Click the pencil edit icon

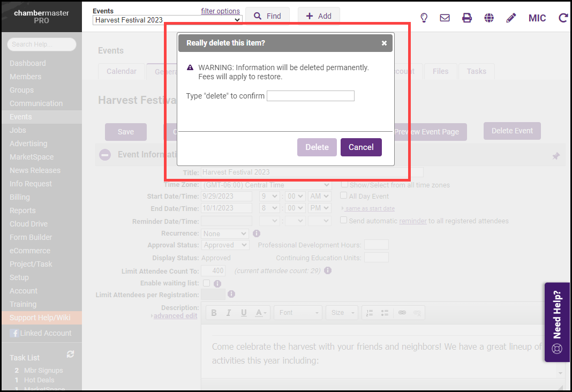511,18
